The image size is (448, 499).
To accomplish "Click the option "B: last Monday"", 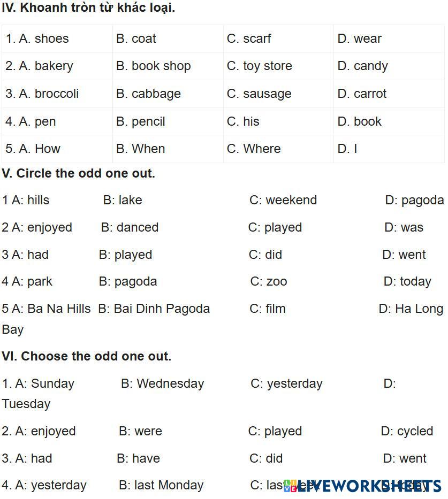I will [161, 485].
